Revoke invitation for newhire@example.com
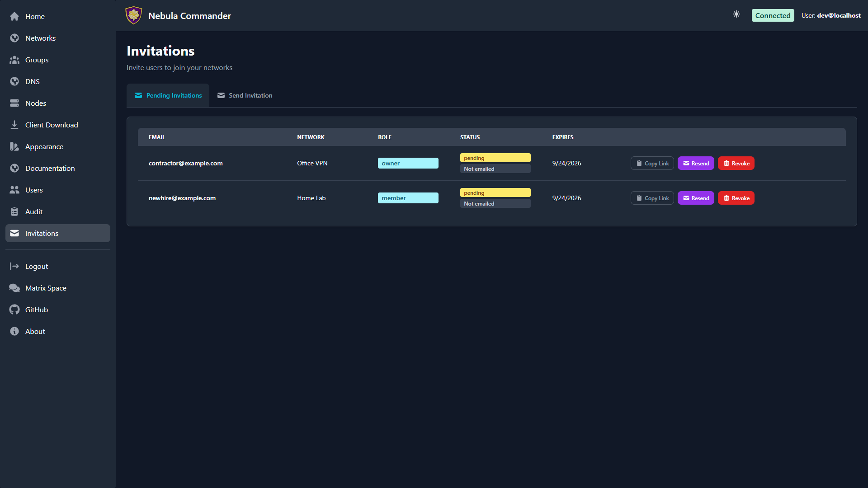The image size is (868, 488). pyautogui.click(x=736, y=198)
